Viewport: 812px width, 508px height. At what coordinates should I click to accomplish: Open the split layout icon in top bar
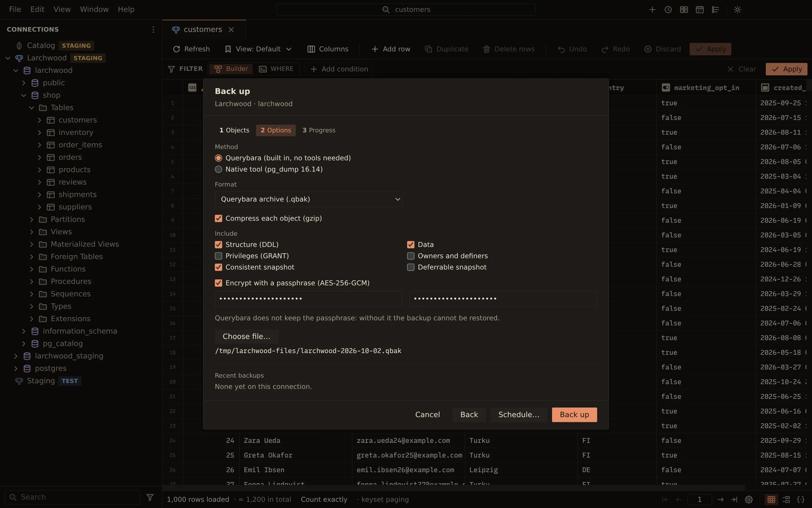pos(684,10)
